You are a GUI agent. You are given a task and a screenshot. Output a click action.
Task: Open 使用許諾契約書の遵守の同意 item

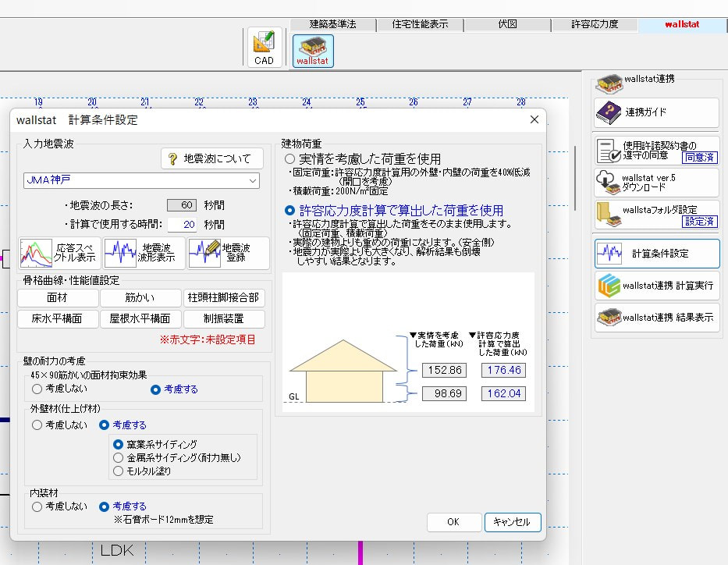656,151
